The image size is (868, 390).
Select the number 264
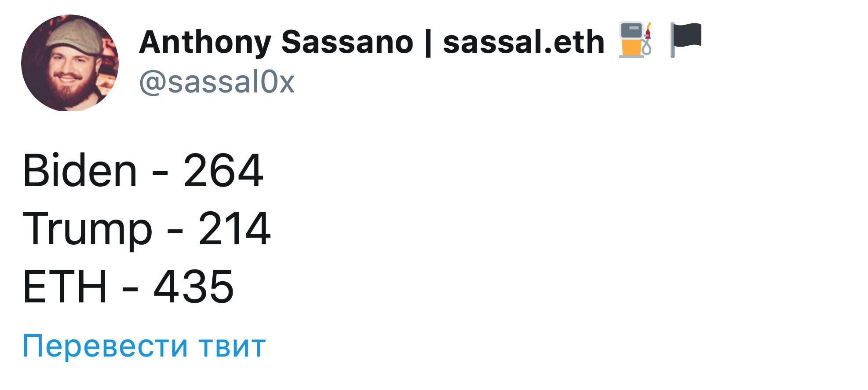point(223,171)
